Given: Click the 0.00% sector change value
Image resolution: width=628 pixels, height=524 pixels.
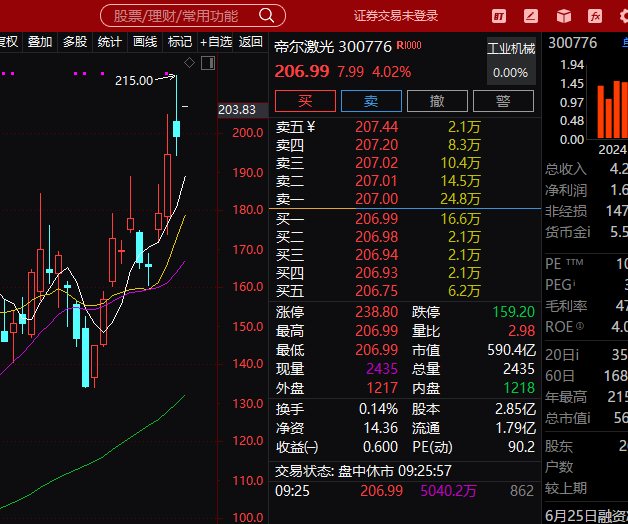Looking at the screenshot, I should (x=510, y=73).
